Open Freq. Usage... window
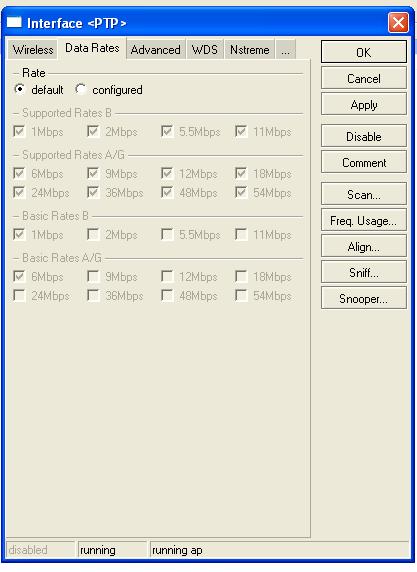The image size is (417, 572). click(x=364, y=220)
